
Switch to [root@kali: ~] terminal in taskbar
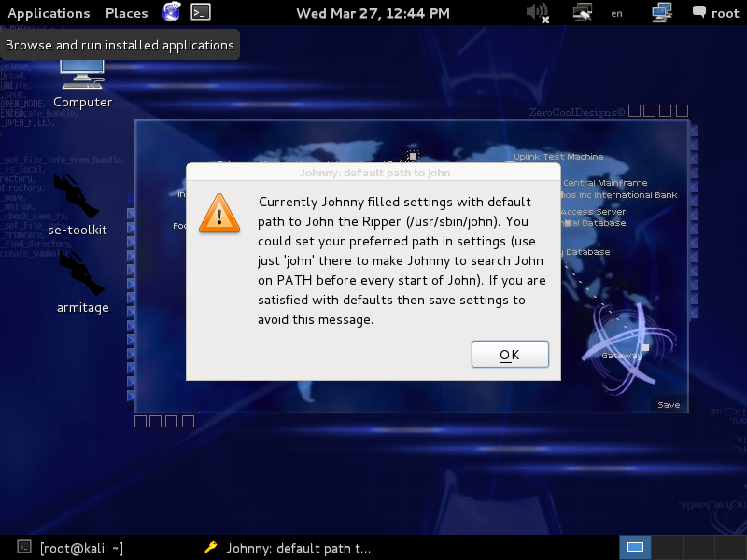click(x=71, y=548)
